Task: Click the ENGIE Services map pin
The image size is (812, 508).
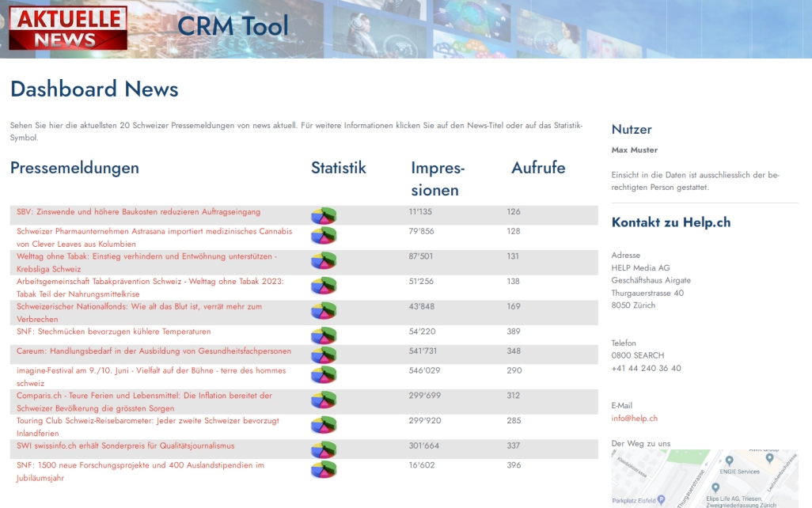Action: (x=729, y=461)
